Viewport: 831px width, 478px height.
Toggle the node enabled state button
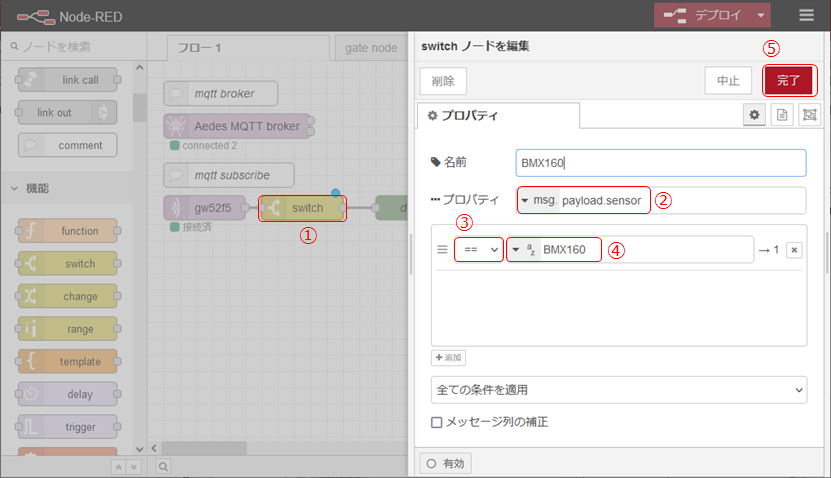(x=445, y=463)
